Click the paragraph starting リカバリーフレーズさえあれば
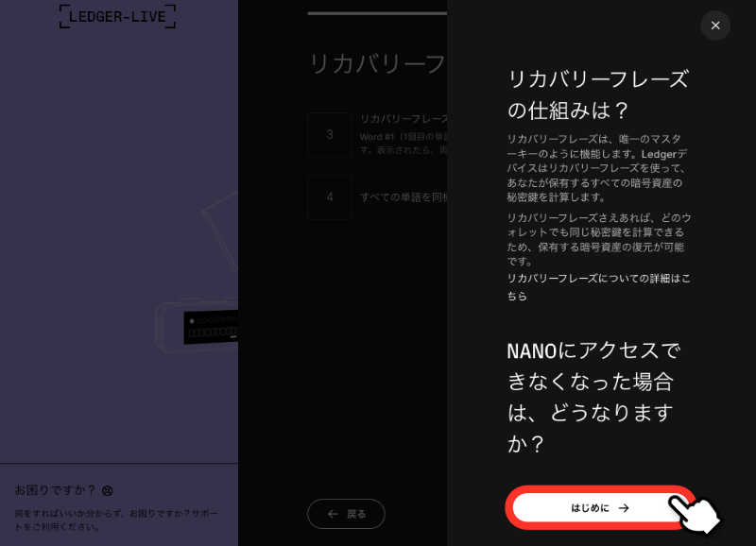 pos(598,240)
